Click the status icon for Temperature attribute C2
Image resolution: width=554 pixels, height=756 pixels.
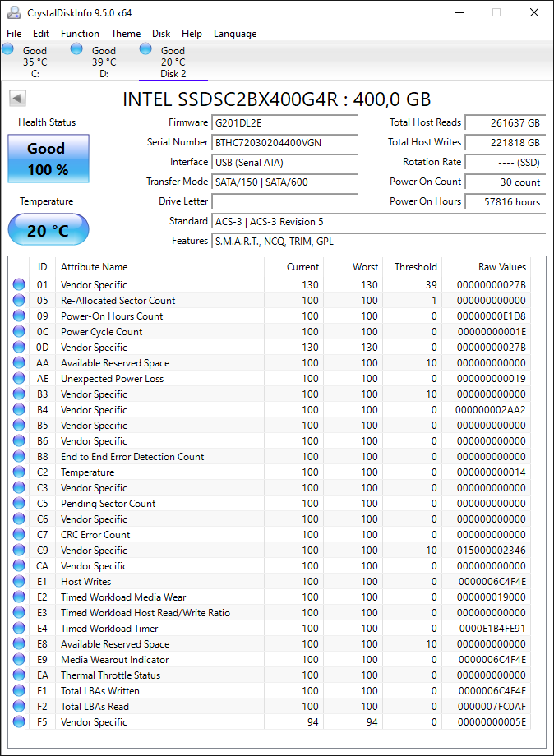19,472
